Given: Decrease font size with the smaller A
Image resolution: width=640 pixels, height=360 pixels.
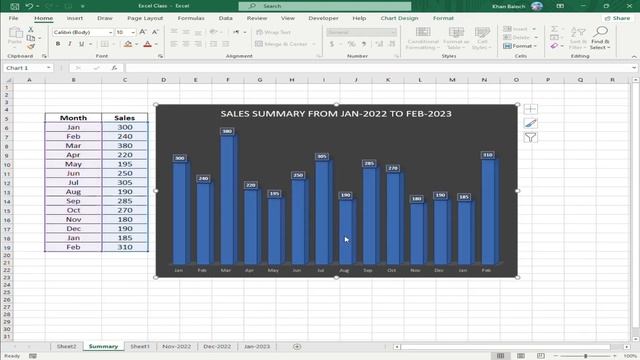Looking at the screenshot, I should click(155, 32).
